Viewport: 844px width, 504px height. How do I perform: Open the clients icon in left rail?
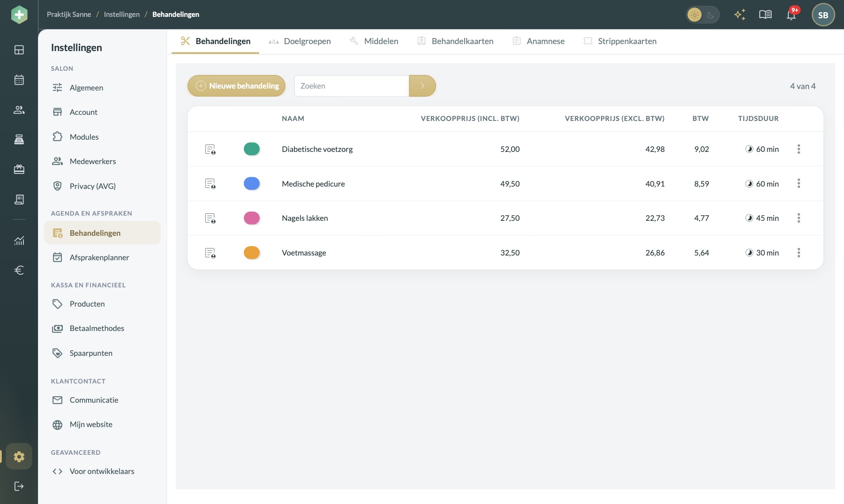click(x=19, y=110)
